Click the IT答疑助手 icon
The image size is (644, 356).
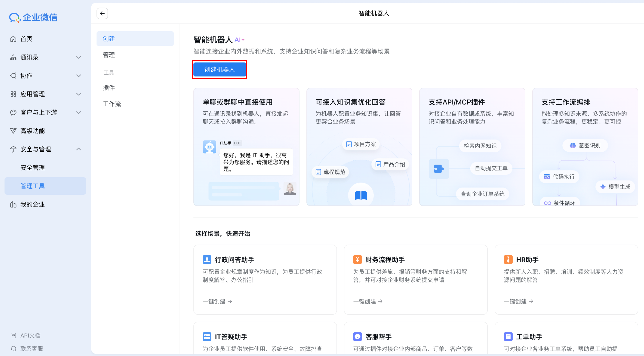coord(207,337)
